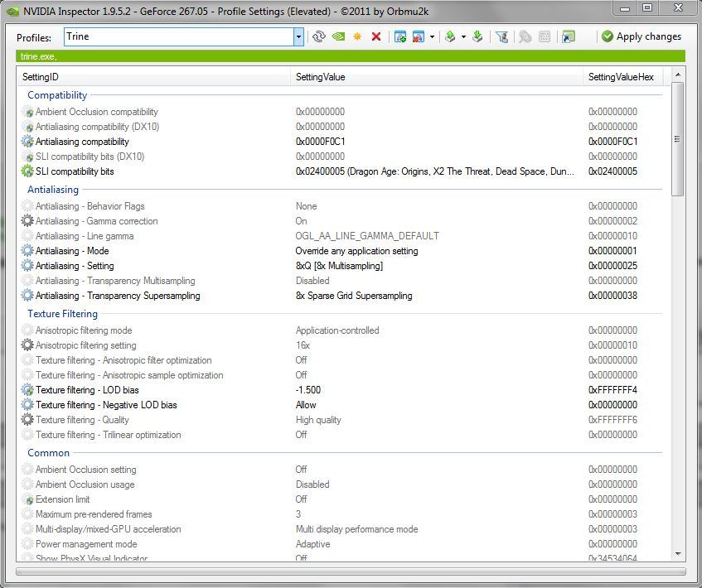This screenshot has width=702, height=588.
Task: Click the SettingValue column header
Action: coord(437,77)
